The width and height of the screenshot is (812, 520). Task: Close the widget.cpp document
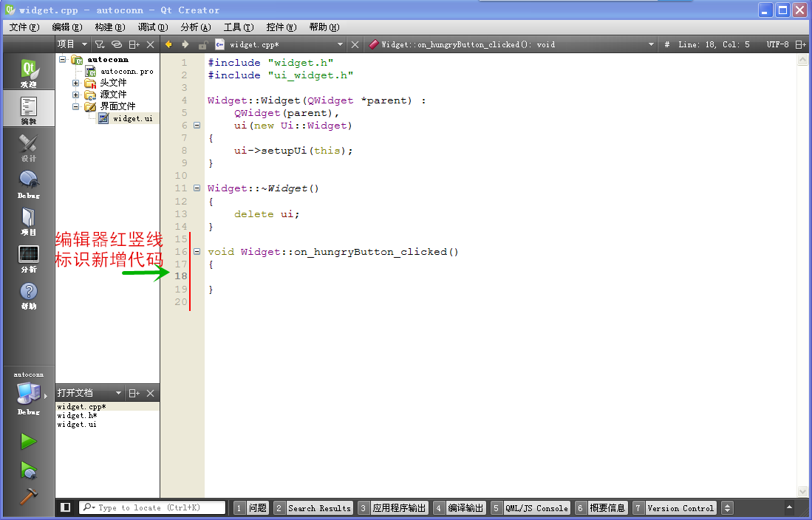pyautogui.click(x=355, y=44)
